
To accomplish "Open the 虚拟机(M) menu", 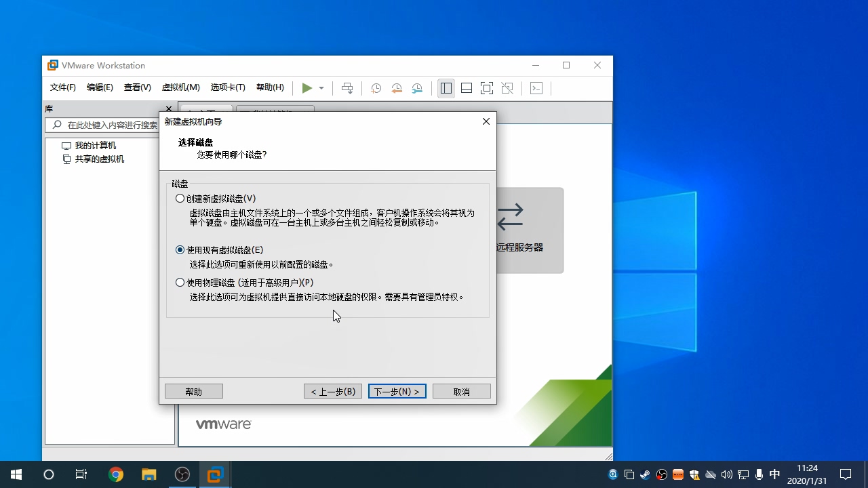I will pyautogui.click(x=181, y=87).
